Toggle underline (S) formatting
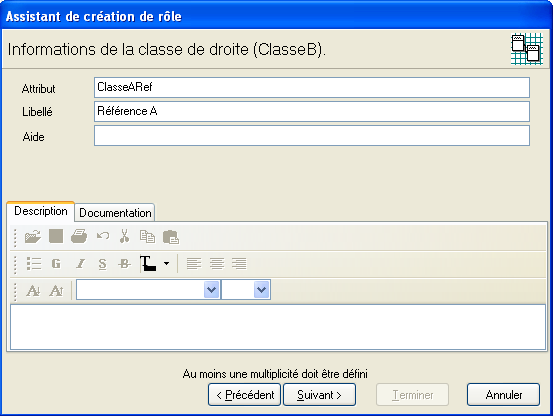Viewport: 553px width, 416px height. point(102,264)
